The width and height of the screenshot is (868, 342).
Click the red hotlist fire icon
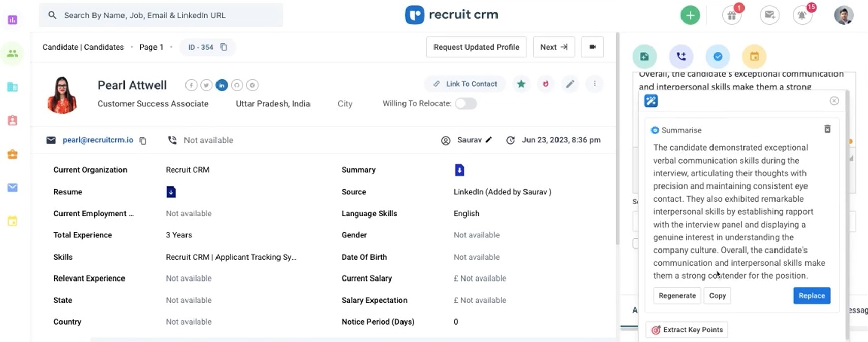point(546,84)
